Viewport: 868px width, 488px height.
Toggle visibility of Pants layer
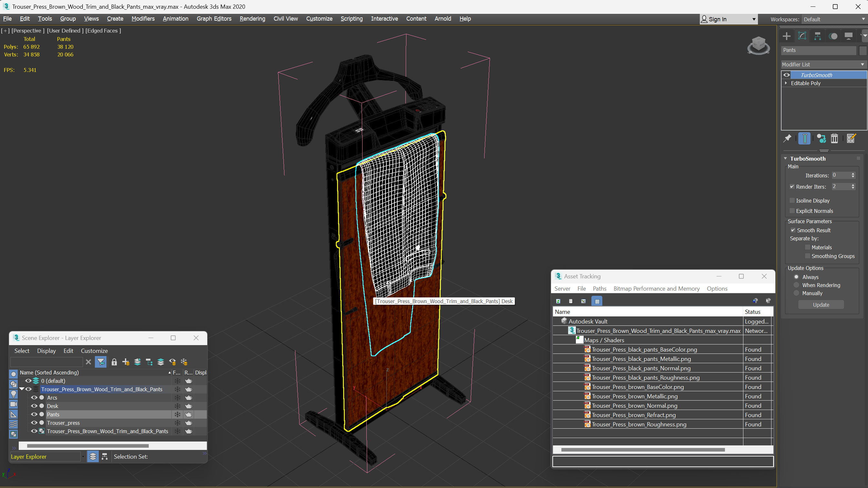[x=33, y=414]
